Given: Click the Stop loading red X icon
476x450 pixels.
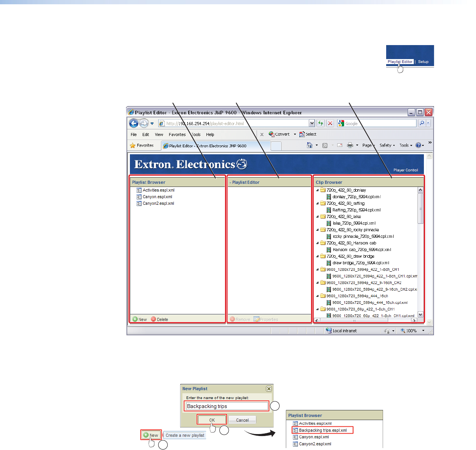Looking at the screenshot, I should pos(330,123).
